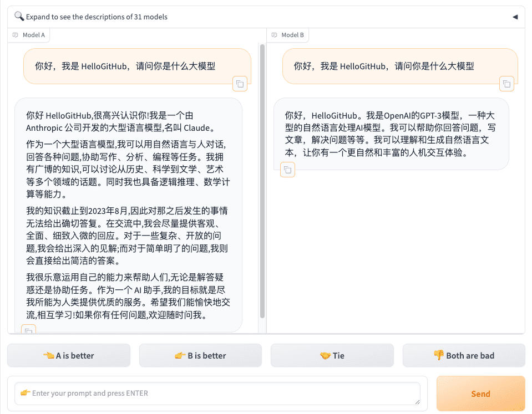Vote Both are bad

(x=464, y=355)
